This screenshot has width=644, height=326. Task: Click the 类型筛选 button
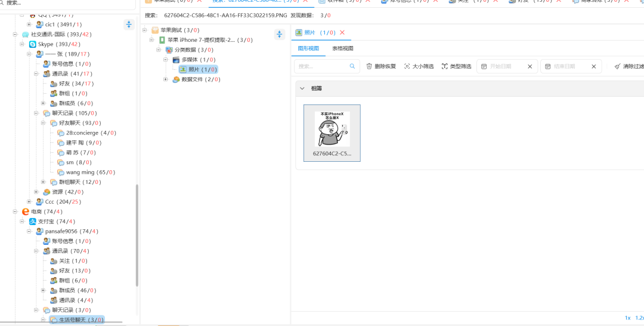[456, 66]
